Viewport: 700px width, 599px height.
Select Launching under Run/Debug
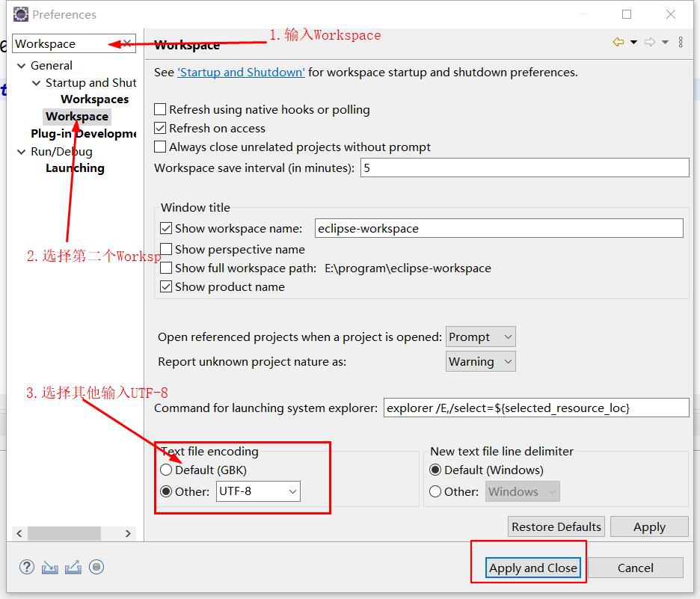coord(75,168)
